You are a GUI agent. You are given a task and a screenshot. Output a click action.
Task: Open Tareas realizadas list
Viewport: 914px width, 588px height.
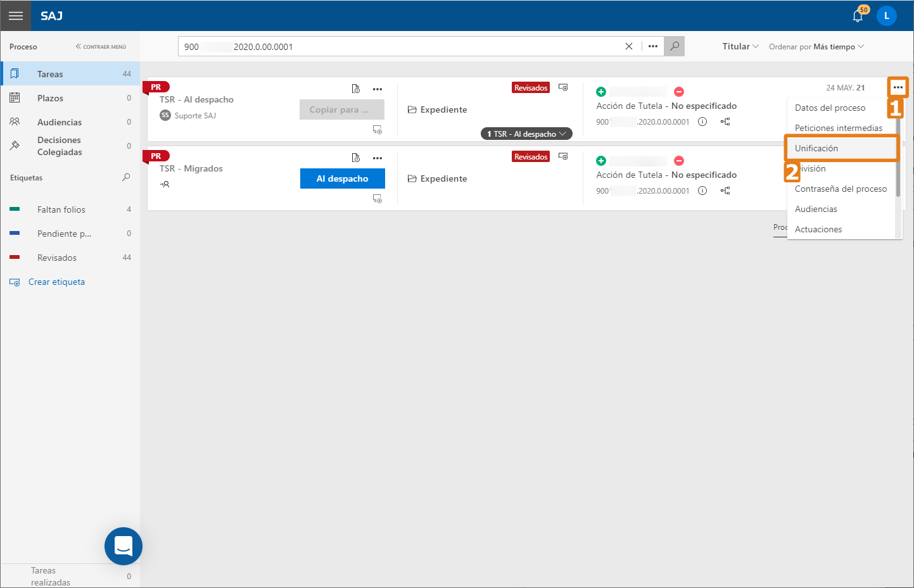click(70, 576)
